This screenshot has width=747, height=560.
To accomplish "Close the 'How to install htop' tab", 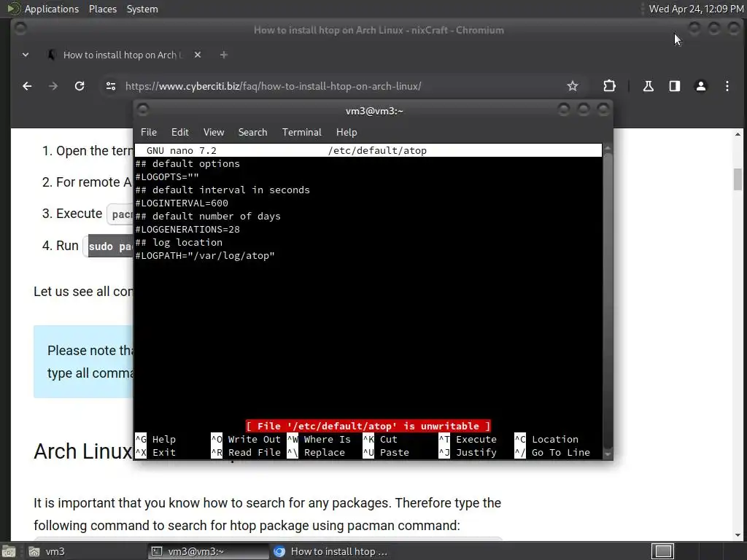I will (x=198, y=55).
